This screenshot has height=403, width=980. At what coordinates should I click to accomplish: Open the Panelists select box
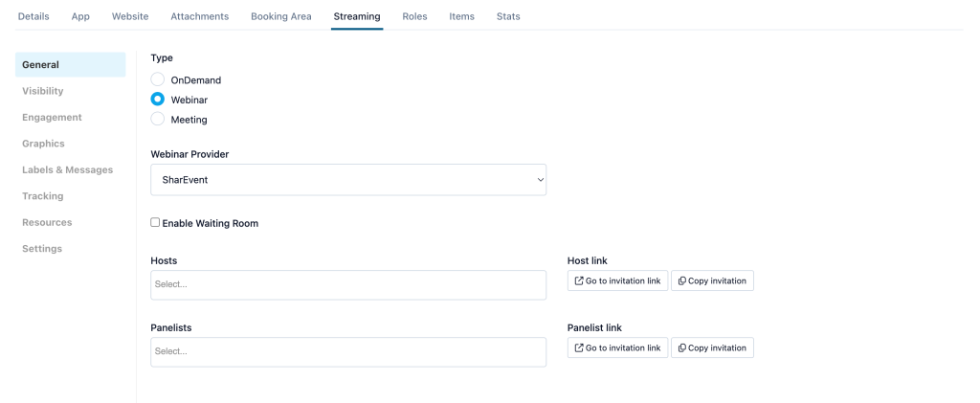(x=348, y=351)
